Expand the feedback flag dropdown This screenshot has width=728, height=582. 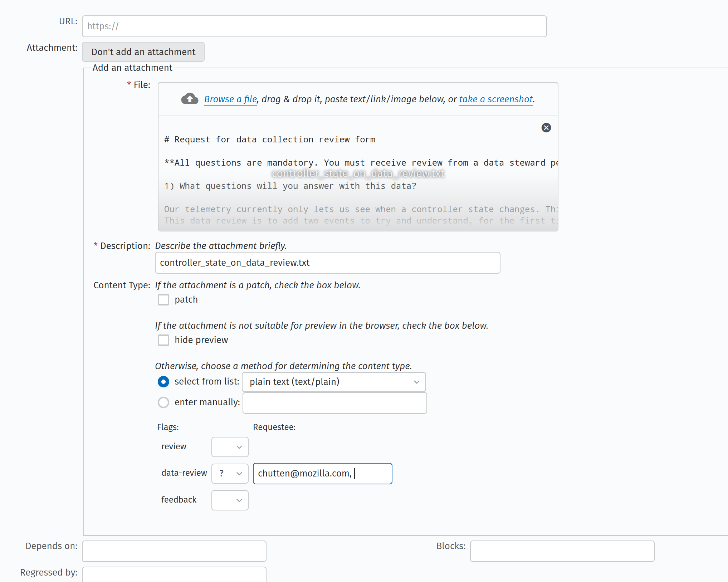click(230, 500)
